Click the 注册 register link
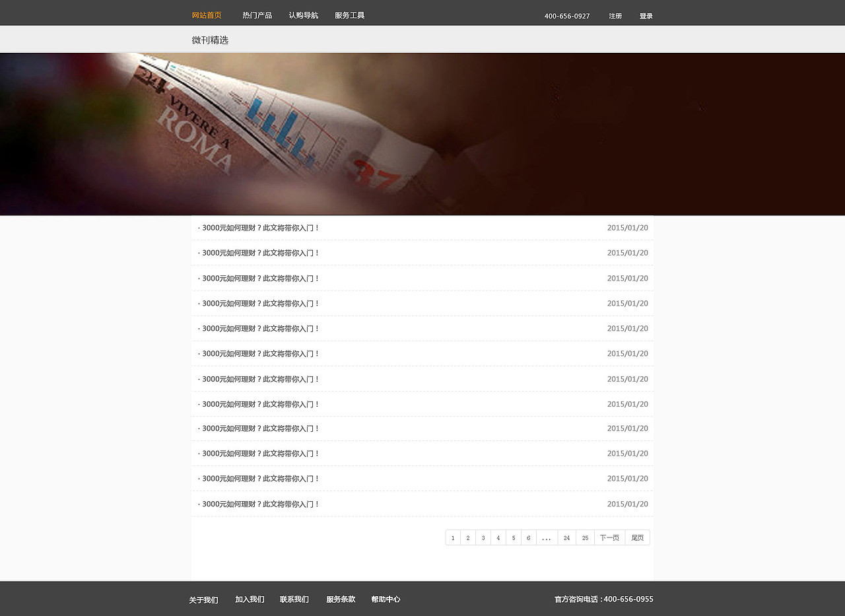The width and height of the screenshot is (845, 616). (x=615, y=16)
